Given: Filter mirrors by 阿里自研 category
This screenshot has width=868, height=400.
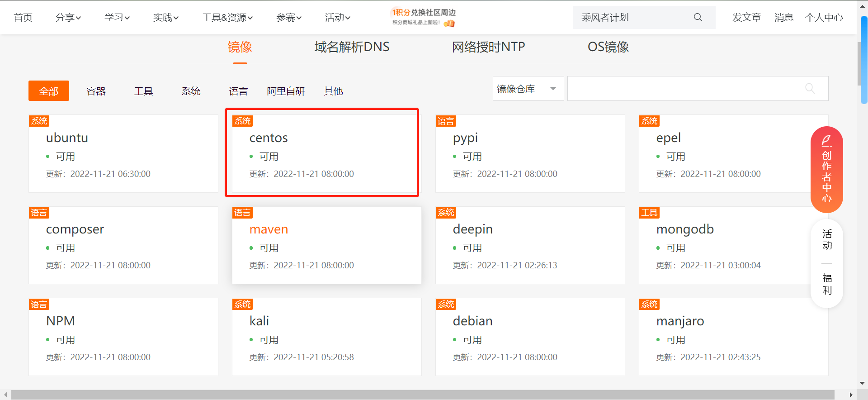Looking at the screenshot, I should [286, 91].
